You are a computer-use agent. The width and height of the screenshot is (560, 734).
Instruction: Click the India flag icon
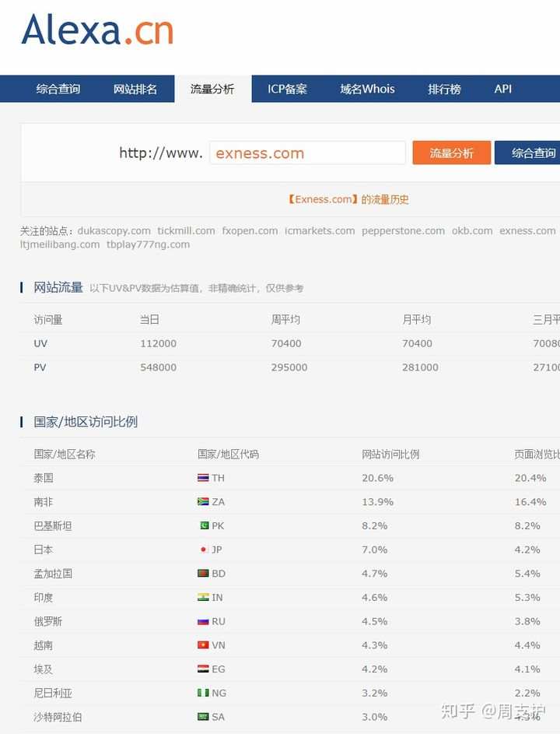[x=203, y=597]
